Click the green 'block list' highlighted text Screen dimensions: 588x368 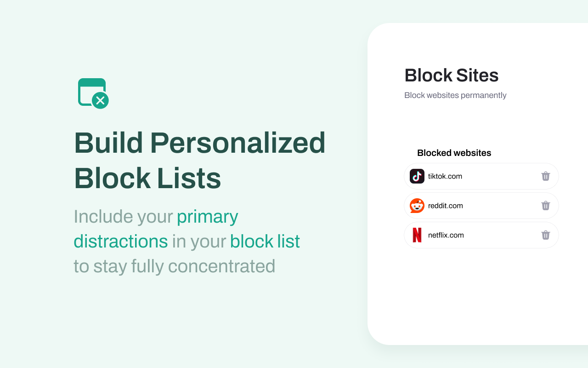(x=265, y=241)
